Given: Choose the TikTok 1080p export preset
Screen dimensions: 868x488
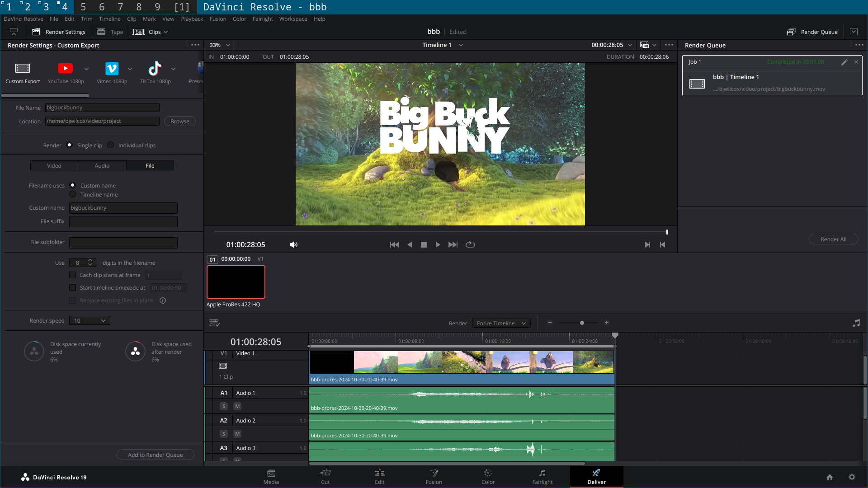Looking at the screenshot, I should [155, 68].
